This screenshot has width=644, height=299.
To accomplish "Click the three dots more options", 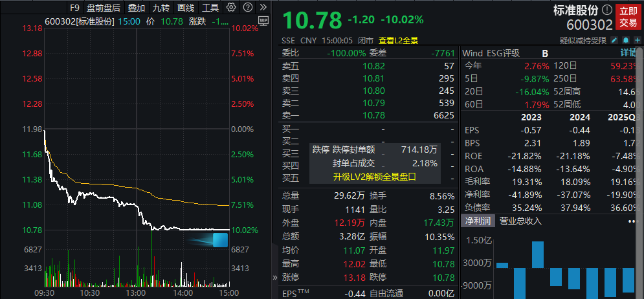I will (x=632, y=221).
